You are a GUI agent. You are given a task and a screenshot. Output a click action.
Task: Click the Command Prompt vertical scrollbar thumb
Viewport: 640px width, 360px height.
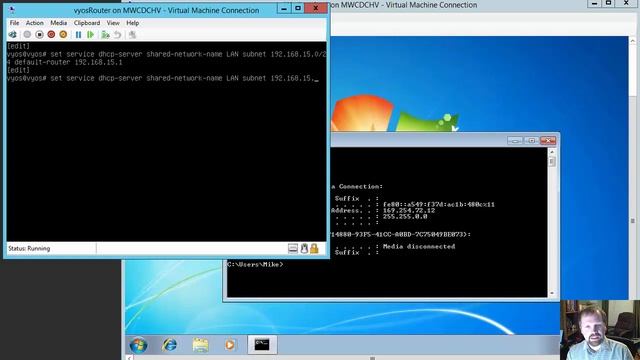552,161
